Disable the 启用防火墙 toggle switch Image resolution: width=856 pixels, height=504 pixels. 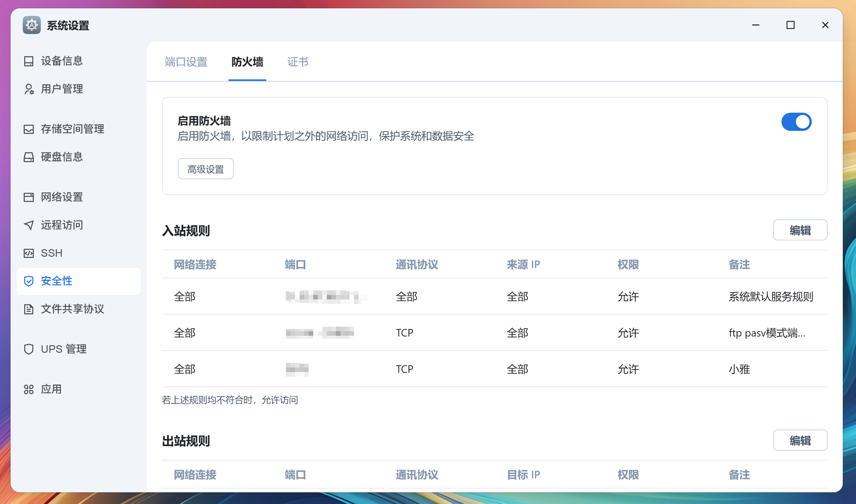pos(797,122)
